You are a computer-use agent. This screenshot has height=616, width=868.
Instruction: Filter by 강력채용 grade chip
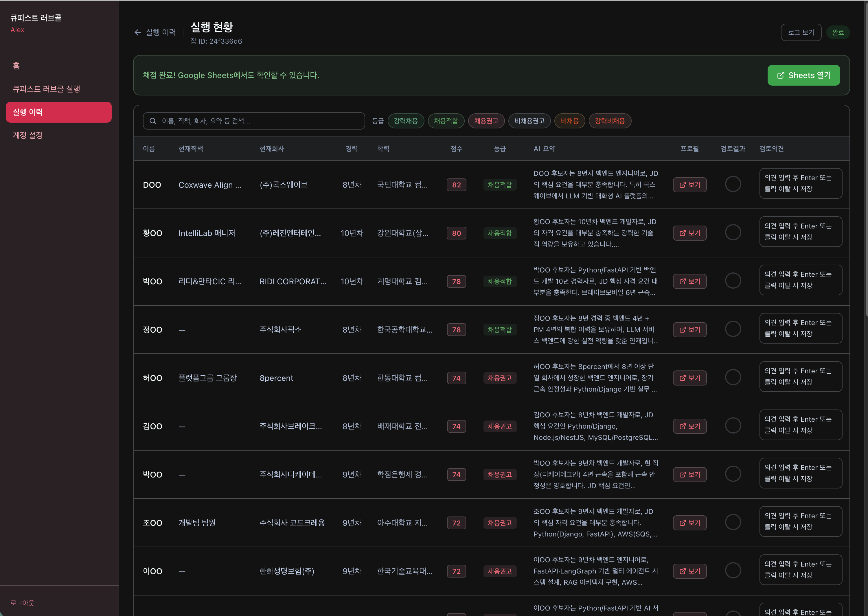[x=406, y=121]
